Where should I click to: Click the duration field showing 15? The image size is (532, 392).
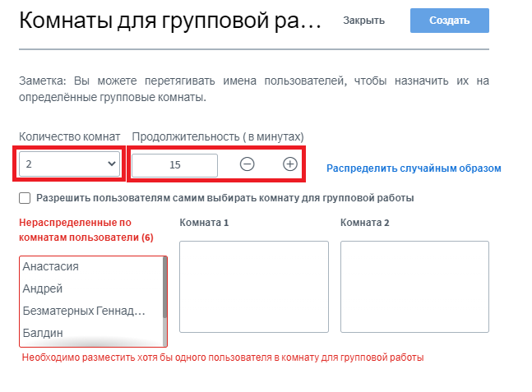coord(174,164)
